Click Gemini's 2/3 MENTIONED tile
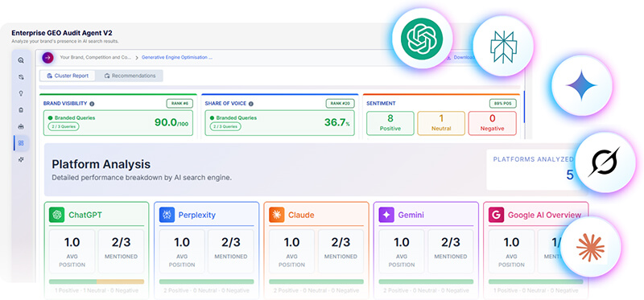This screenshot has width=644, height=300. pos(451,251)
